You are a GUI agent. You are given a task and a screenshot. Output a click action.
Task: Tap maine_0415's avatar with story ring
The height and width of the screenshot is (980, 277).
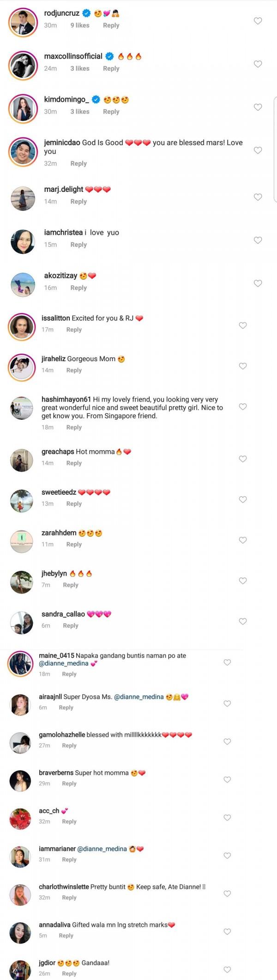tap(20, 664)
